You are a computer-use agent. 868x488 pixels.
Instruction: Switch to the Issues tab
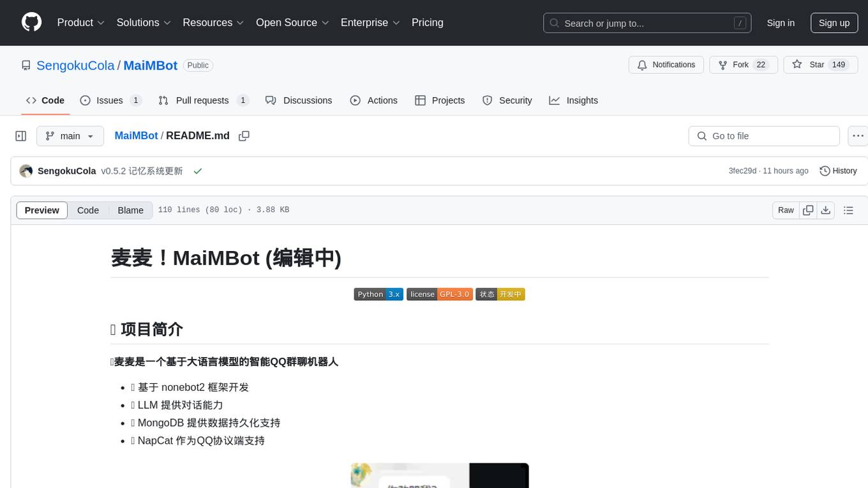[110, 100]
